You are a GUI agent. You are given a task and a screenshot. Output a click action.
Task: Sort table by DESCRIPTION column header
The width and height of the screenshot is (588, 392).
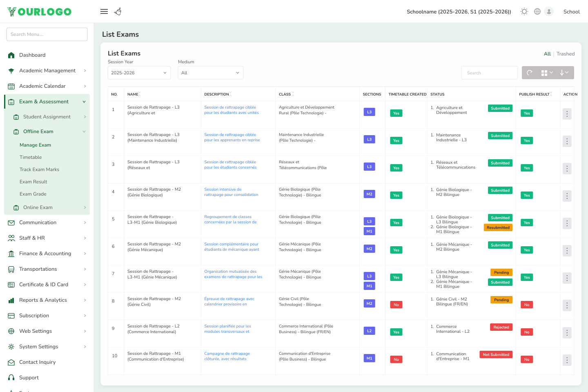(218, 94)
